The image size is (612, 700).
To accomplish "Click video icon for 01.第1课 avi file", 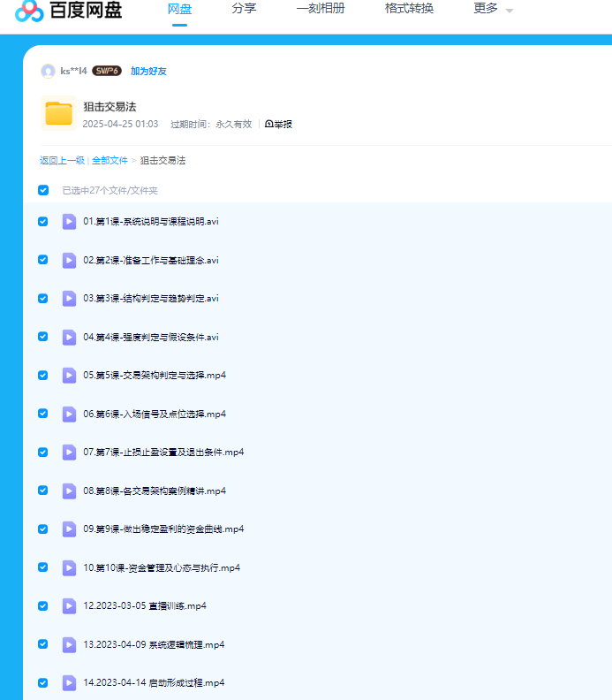I will pos(69,221).
